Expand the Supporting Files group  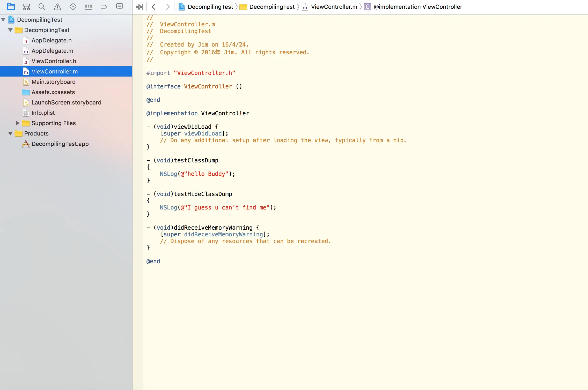(17, 123)
